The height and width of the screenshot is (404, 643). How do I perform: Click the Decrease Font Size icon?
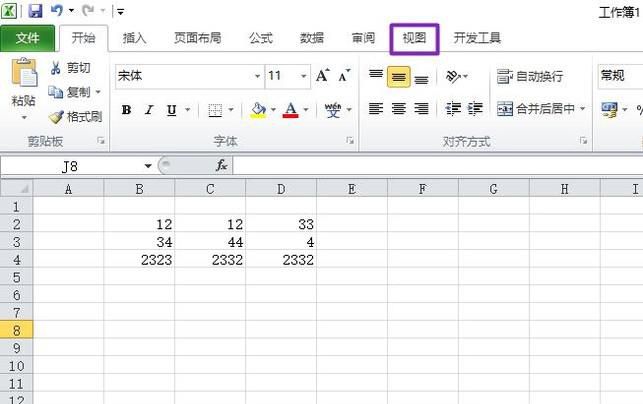pyautogui.click(x=344, y=75)
